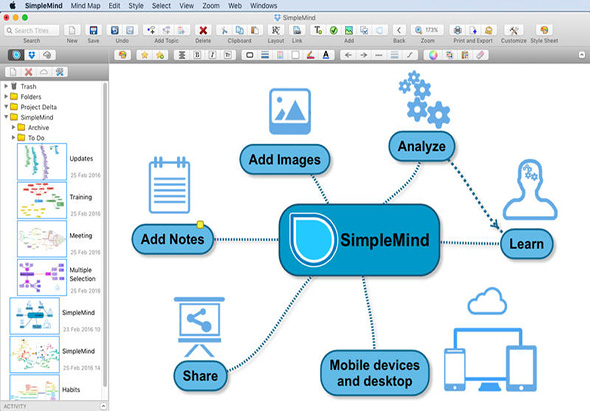Expand the To Do folder

14,137
